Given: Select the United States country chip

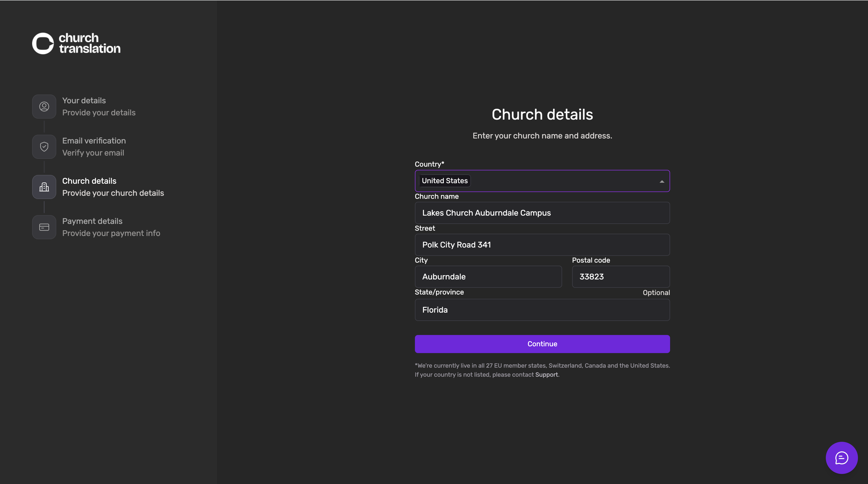Looking at the screenshot, I should pos(445,181).
